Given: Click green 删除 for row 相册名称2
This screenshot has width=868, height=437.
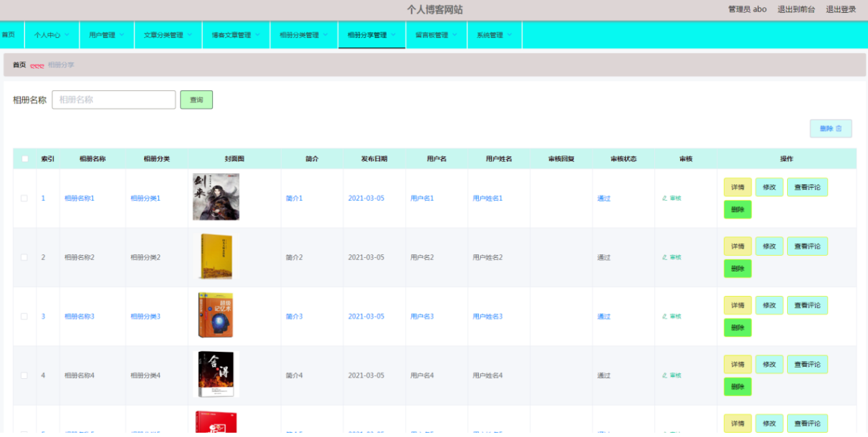Looking at the screenshot, I should pyautogui.click(x=738, y=269).
